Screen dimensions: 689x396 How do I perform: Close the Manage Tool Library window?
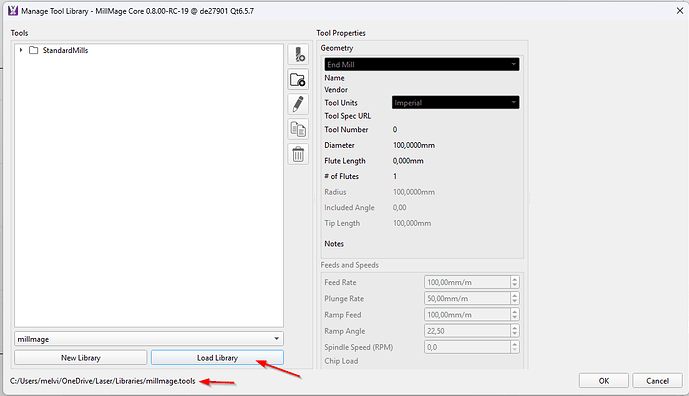point(680,11)
